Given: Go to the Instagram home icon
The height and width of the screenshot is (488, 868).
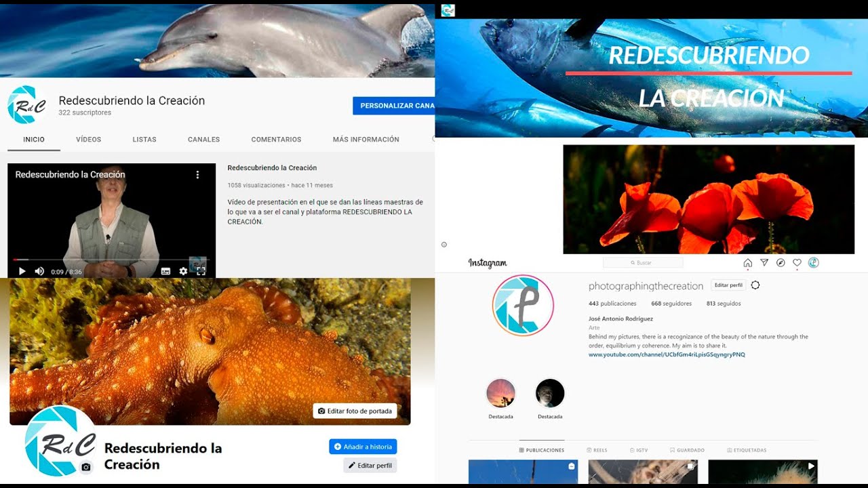Looking at the screenshot, I should click(x=748, y=263).
